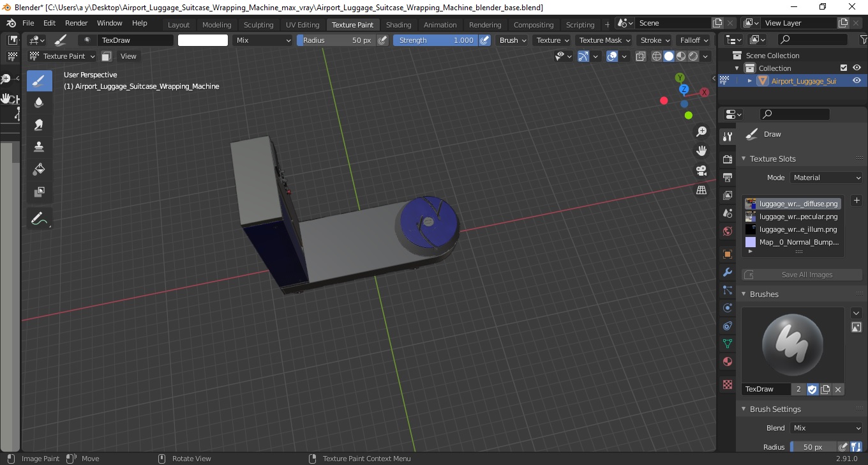The height and width of the screenshot is (465, 868).
Task: Expand Airport_Luggage_Sui object in outliner
Action: click(x=750, y=80)
